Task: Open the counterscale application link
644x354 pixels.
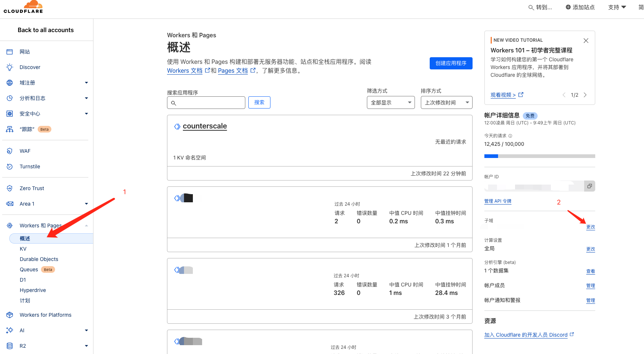Action: pos(205,126)
